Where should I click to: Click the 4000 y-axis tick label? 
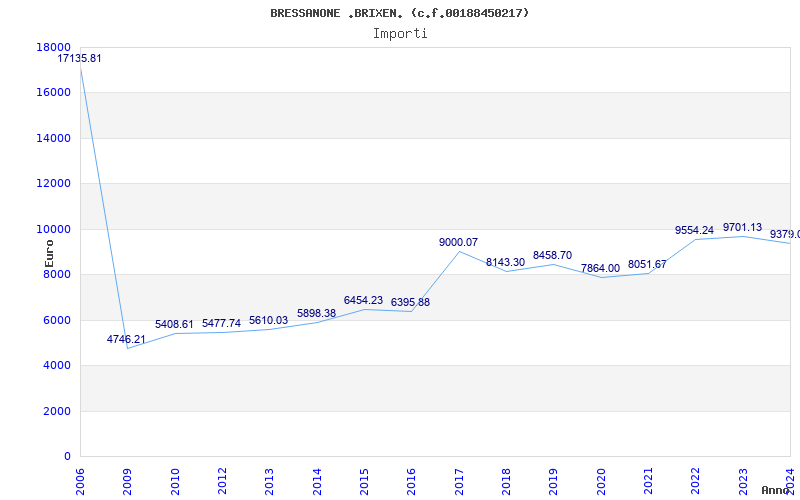pyautogui.click(x=57, y=366)
